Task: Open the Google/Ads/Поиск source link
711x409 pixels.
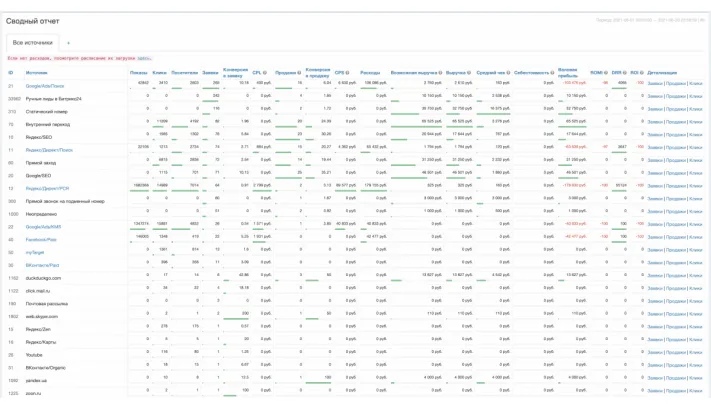Action: pos(45,86)
